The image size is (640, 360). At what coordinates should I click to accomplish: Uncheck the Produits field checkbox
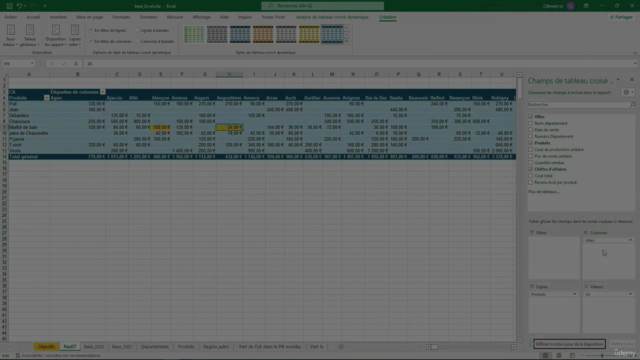point(531,143)
